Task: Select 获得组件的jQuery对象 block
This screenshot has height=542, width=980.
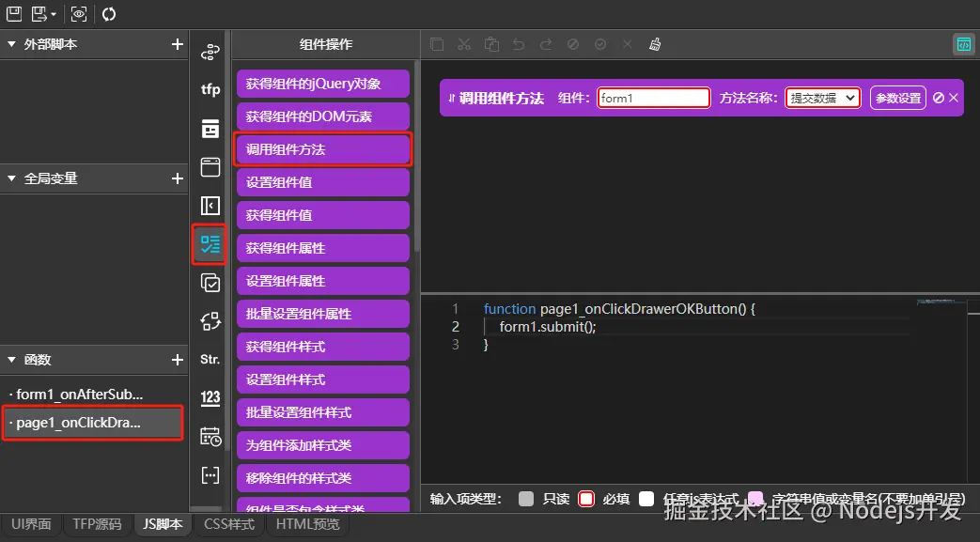Action: 323,84
